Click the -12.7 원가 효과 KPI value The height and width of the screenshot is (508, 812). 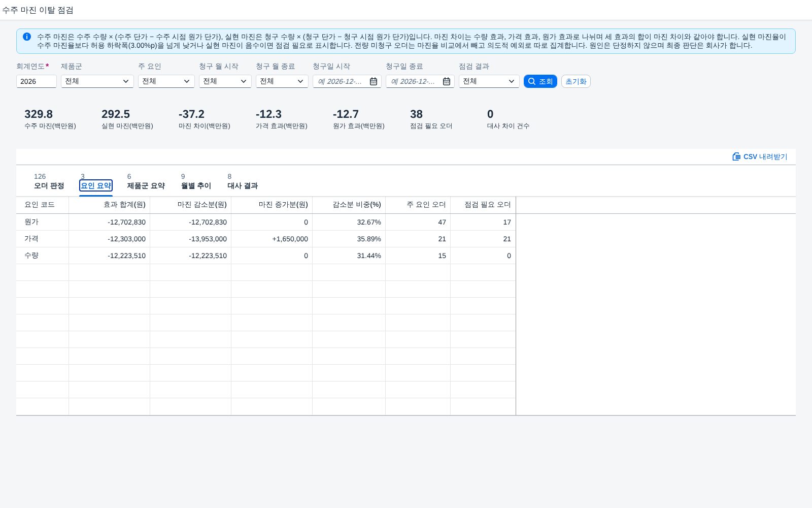[x=346, y=114]
